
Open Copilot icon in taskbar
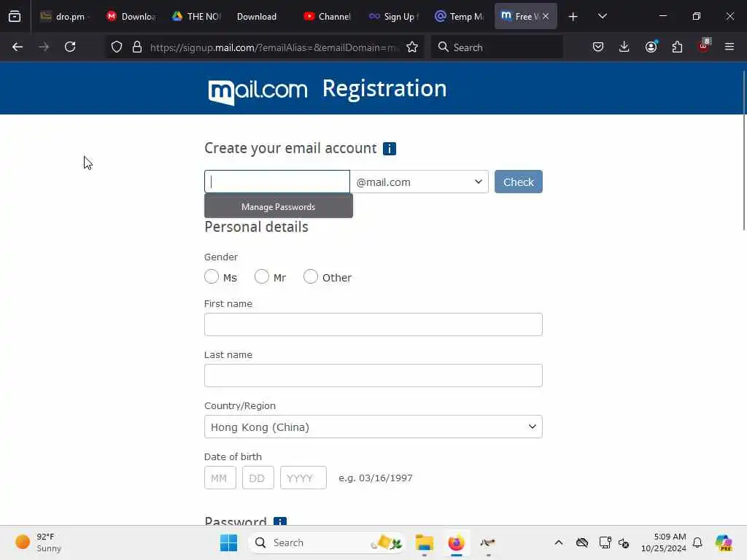724,542
